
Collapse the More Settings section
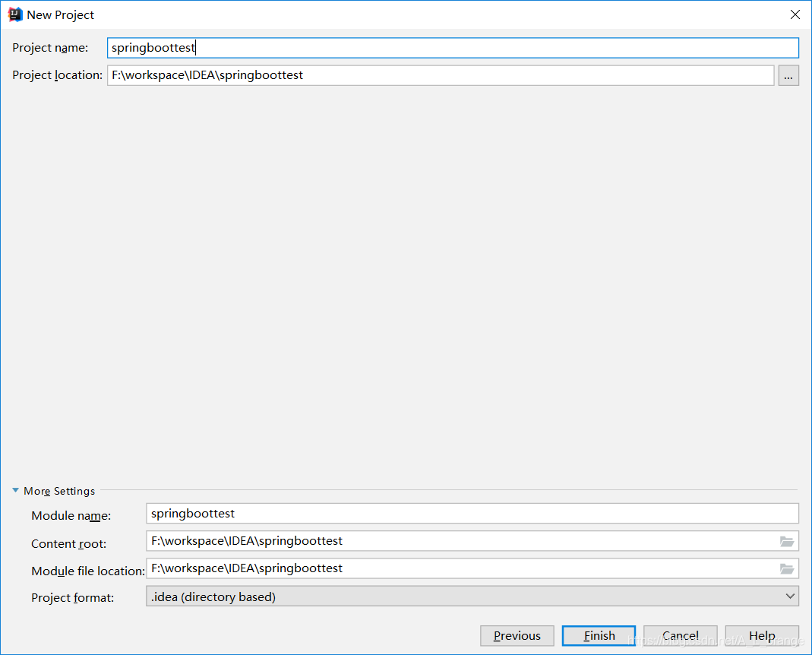tap(15, 490)
